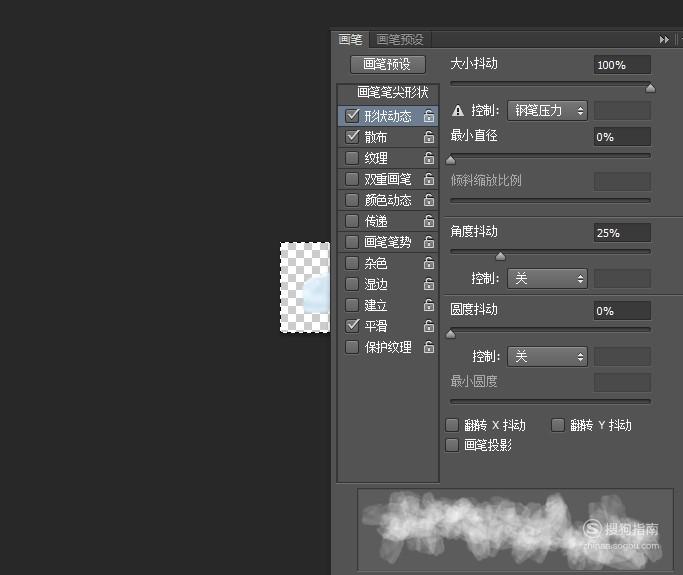
Task: Switch to the 画笔预设 tab
Action: [400, 40]
